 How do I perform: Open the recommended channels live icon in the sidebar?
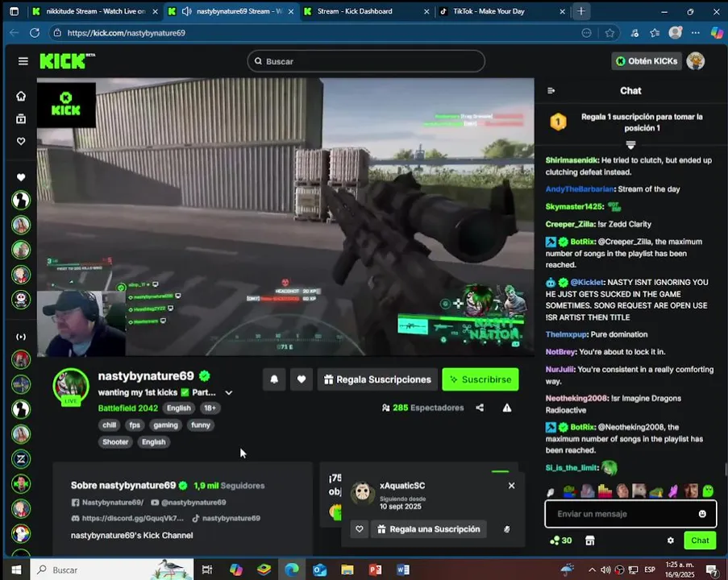21,337
